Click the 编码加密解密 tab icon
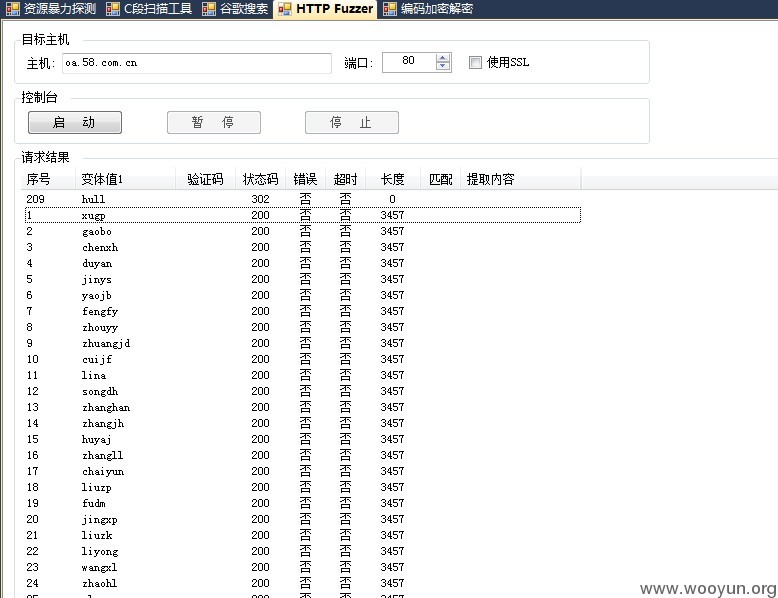778x598 pixels. click(x=389, y=9)
